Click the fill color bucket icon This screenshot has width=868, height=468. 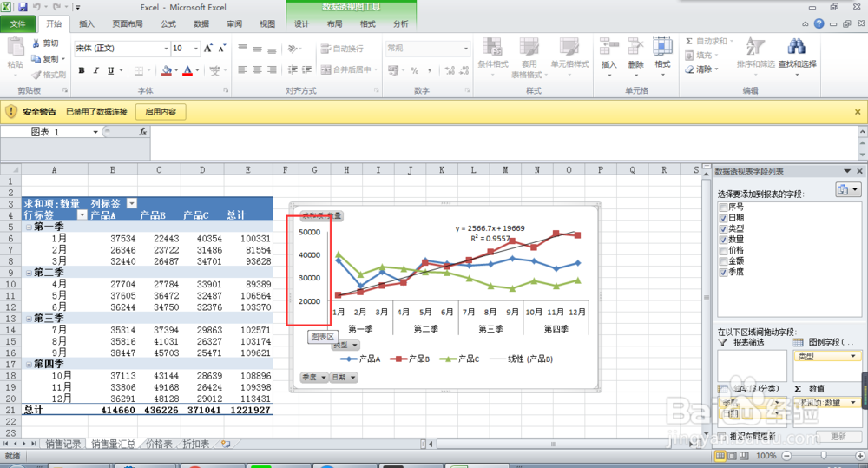point(166,70)
